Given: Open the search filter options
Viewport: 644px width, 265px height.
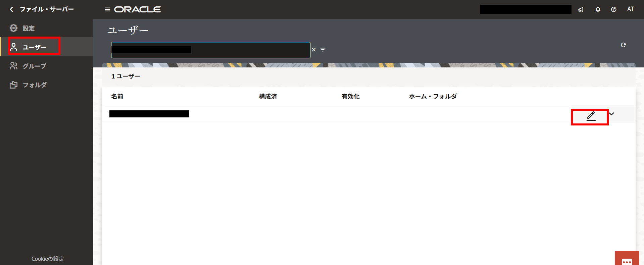Looking at the screenshot, I should (323, 50).
